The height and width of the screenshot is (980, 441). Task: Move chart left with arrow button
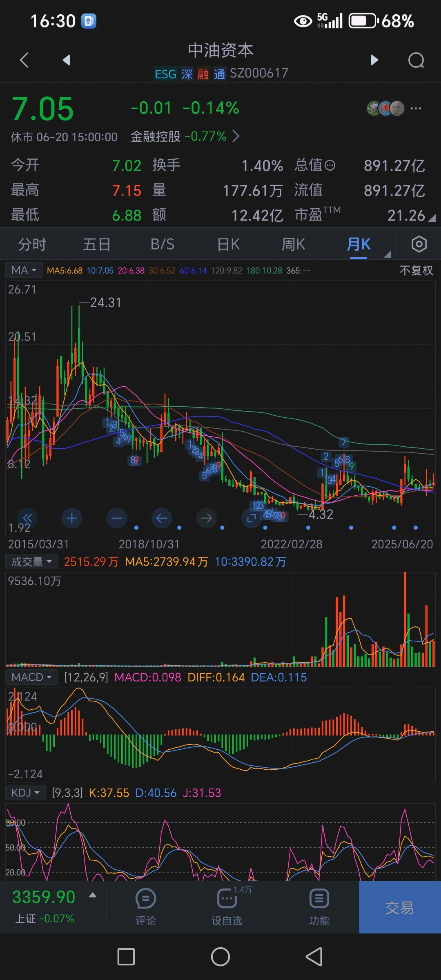click(162, 518)
